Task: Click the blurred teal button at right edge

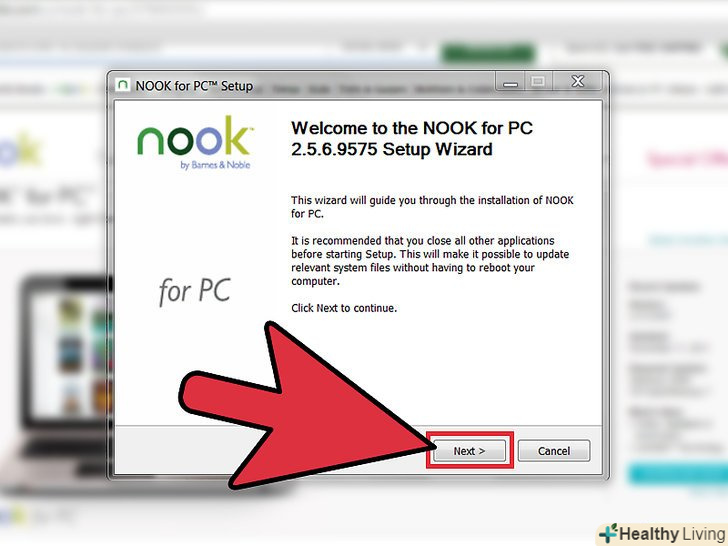Action: 678,474
